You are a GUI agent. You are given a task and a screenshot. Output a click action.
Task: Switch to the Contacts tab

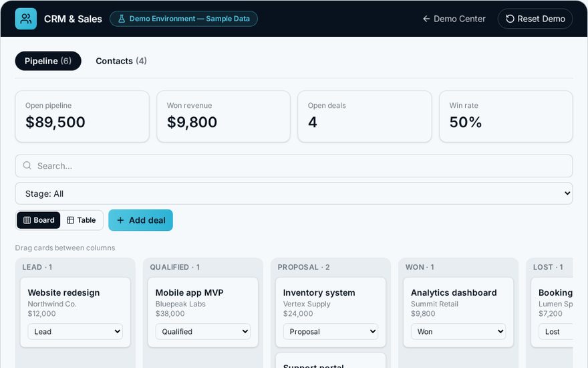[x=121, y=61]
